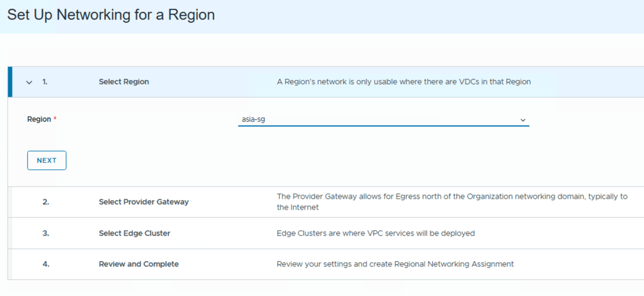Click the blue active-step bar beside step 1
Image resolution: width=644 pixels, height=296 pixels.
click(9, 82)
